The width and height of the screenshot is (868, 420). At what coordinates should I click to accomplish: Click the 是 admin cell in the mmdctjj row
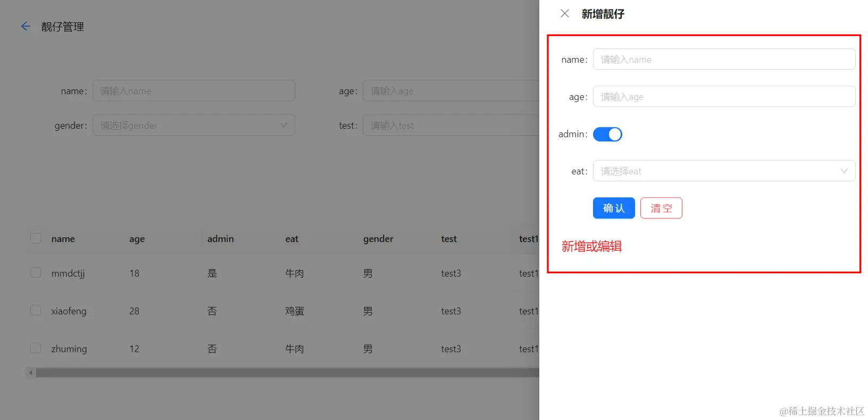tap(212, 273)
